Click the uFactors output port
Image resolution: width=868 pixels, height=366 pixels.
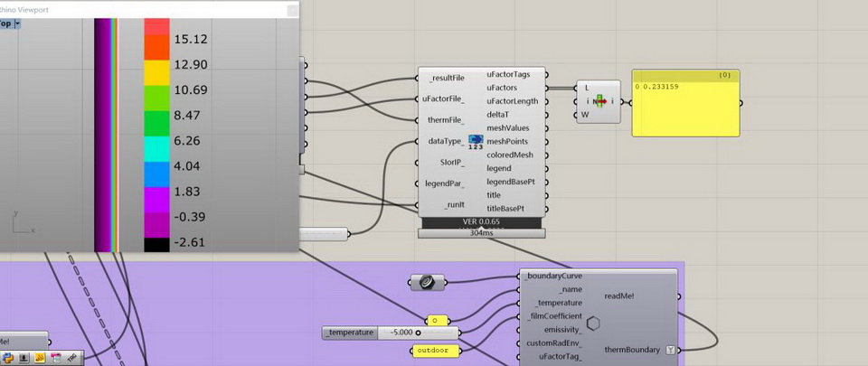(x=545, y=88)
